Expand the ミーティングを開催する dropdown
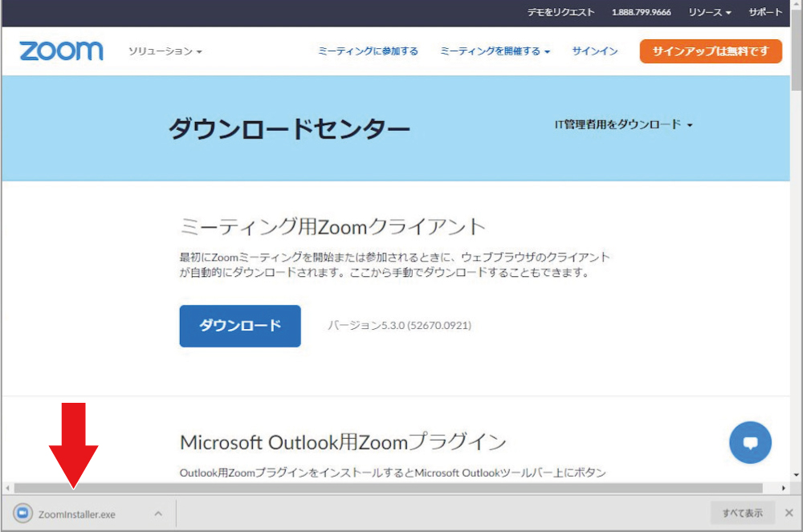The width and height of the screenshot is (803, 532). coord(495,51)
